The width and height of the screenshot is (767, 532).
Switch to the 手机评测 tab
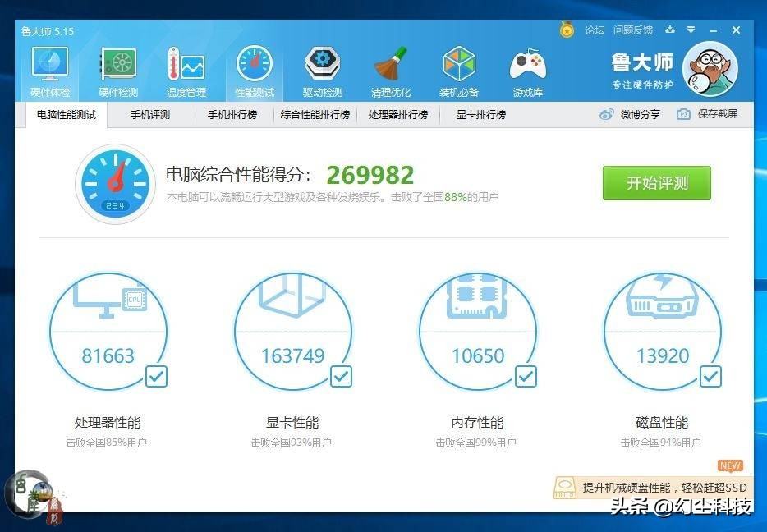coord(153,115)
